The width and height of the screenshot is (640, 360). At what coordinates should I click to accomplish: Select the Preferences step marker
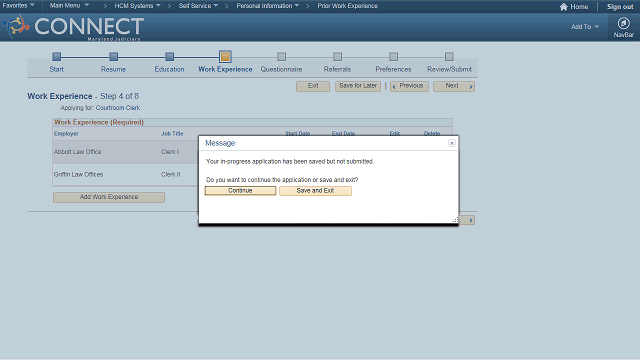tap(393, 56)
